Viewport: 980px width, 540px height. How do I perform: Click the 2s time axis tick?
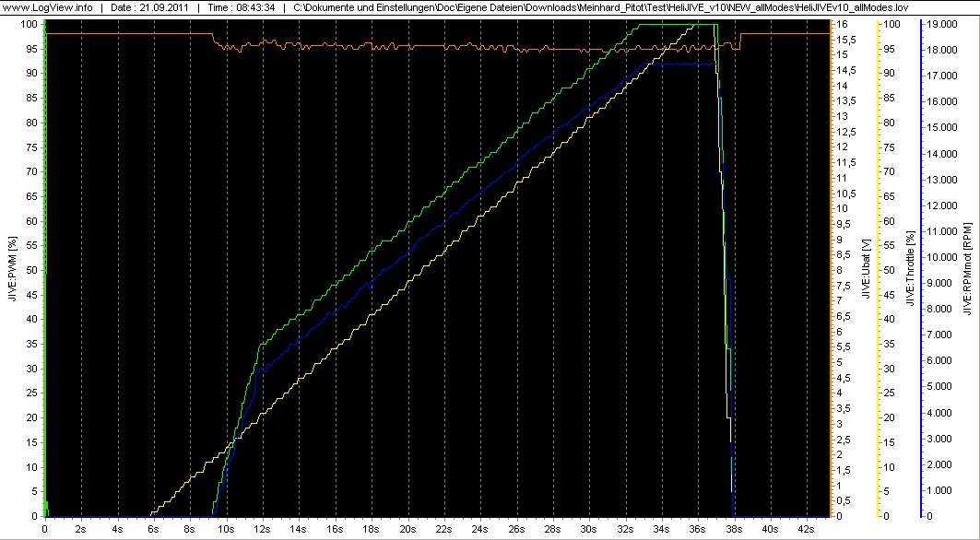[81, 527]
